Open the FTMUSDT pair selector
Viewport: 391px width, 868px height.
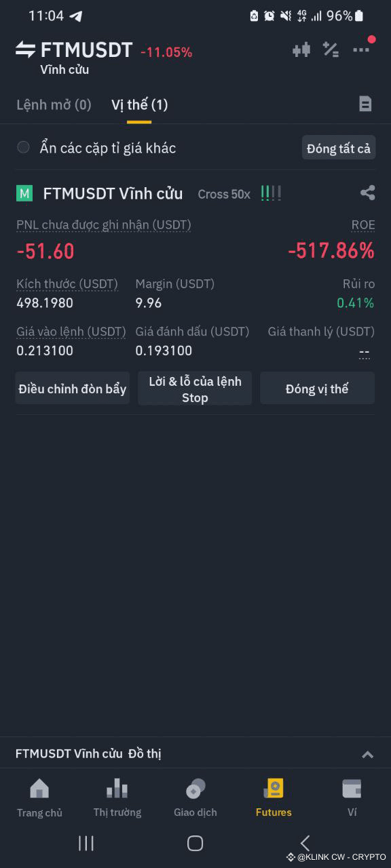pos(86,50)
